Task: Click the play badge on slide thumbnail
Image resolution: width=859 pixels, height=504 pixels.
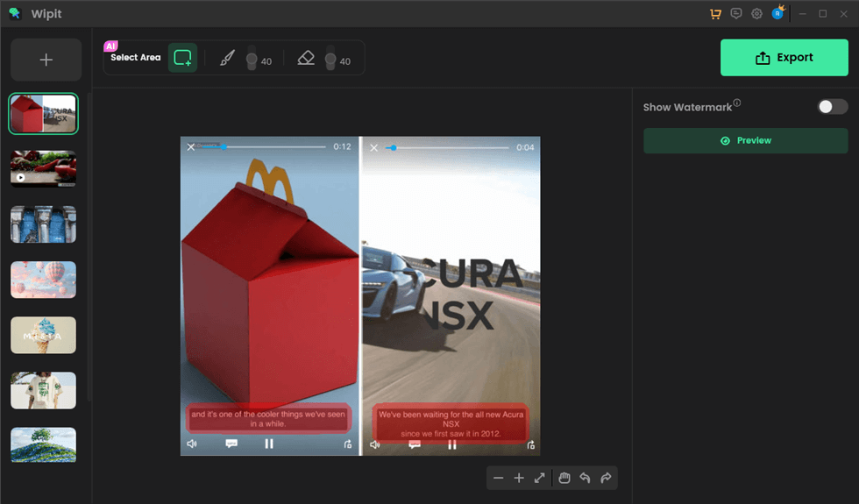Action: [20, 177]
